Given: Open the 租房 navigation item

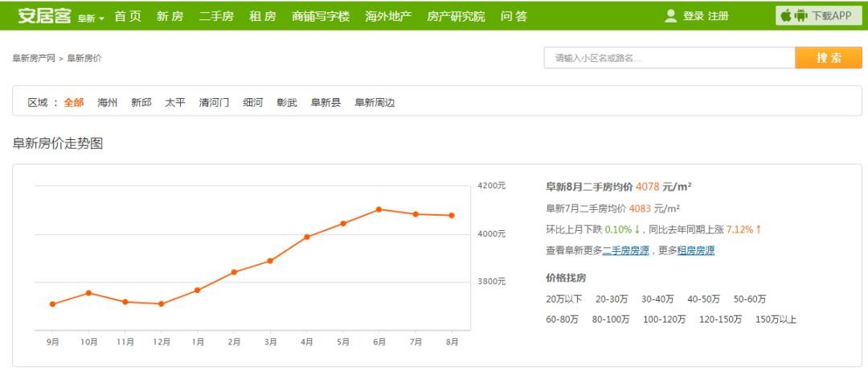Looking at the screenshot, I should click(263, 16).
